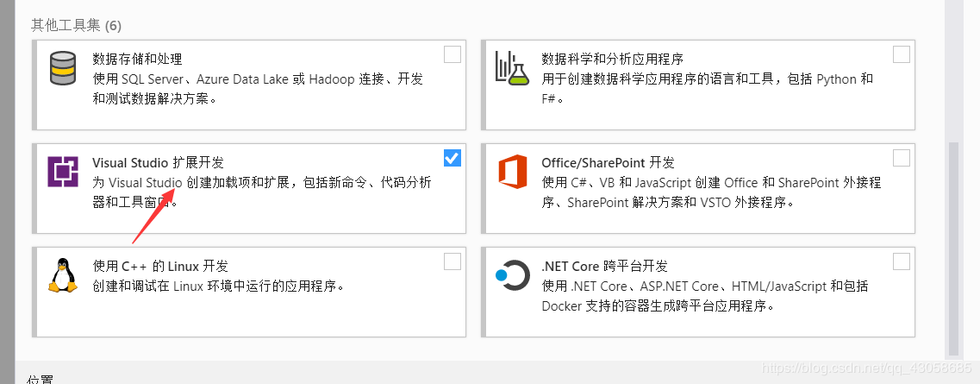The image size is (980, 384).
Task: Tick the 使用 C++ 的 Linux 开发 checkbox
Action: [453, 261]
